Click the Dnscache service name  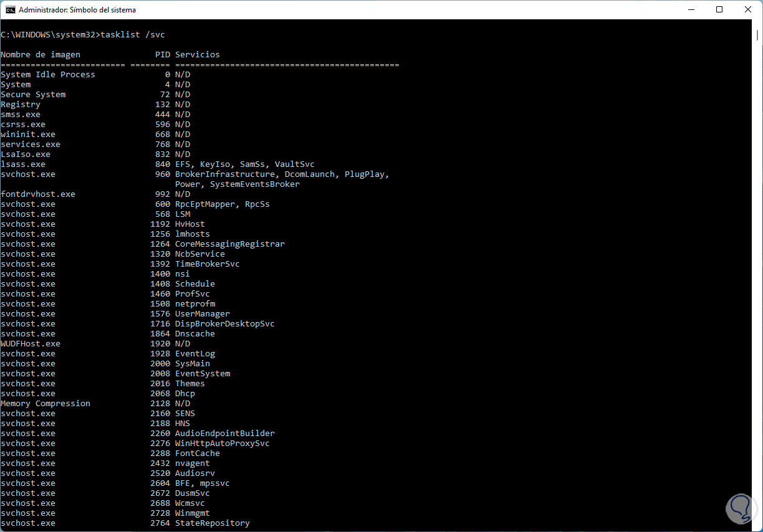click(x=194, y=333)
